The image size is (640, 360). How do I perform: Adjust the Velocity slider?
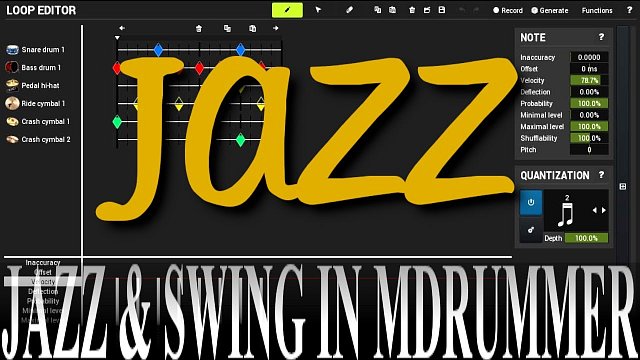coord(589,80)
